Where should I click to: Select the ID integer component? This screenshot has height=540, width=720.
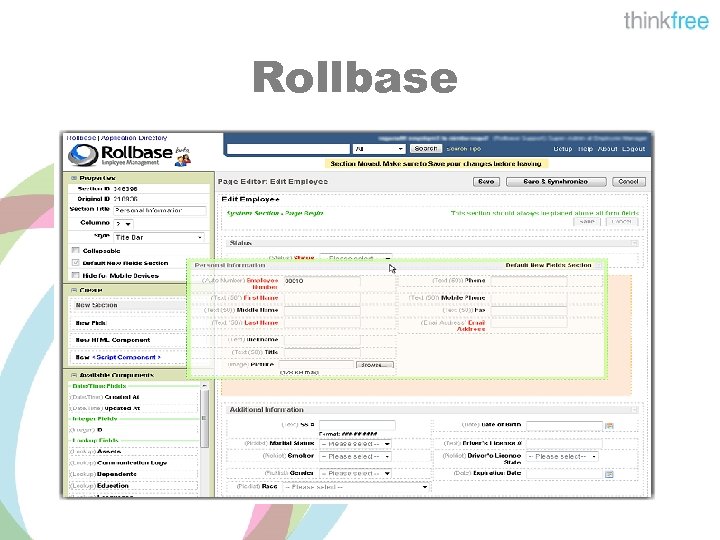click(x=133, y=430)
